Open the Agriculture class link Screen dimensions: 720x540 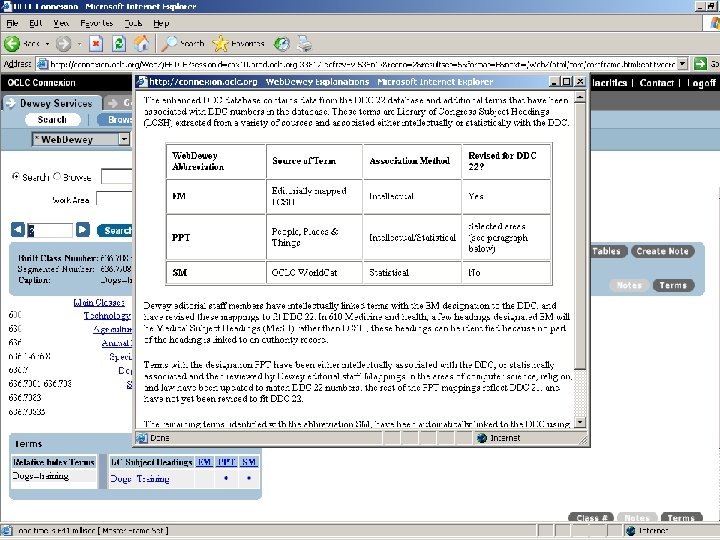pos(112,329)
